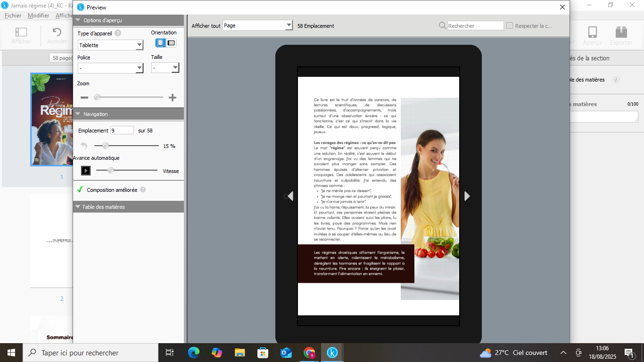Image resolution: width=644 pixels, height=362 pixels.
Task: Click the navigation percentage slider handle
Action: (x=106, y=146)
